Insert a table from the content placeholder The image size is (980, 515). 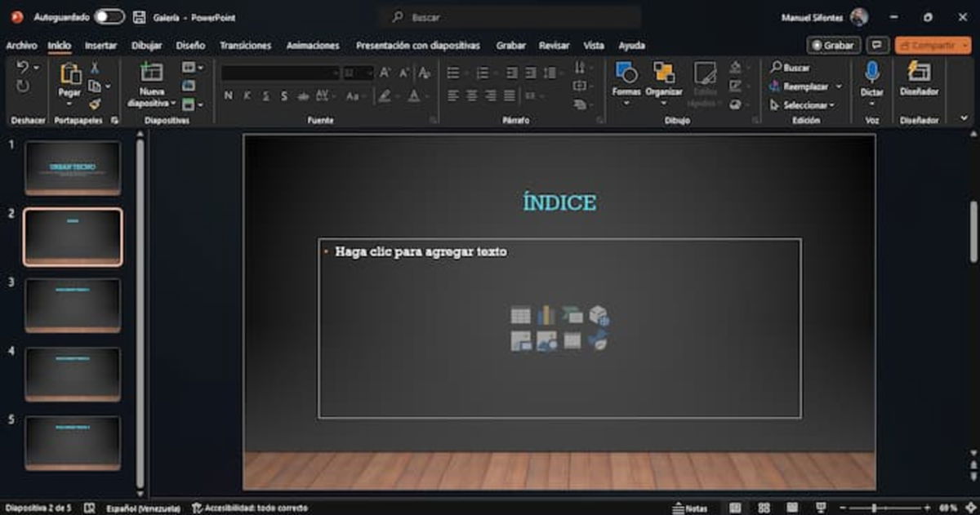[x=521, y=314]
